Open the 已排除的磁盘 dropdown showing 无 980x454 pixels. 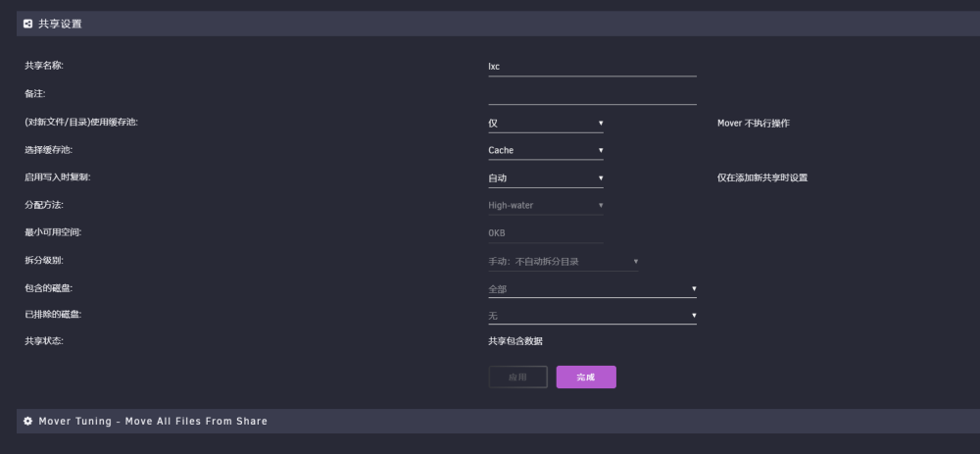click(x=592, y=316)
